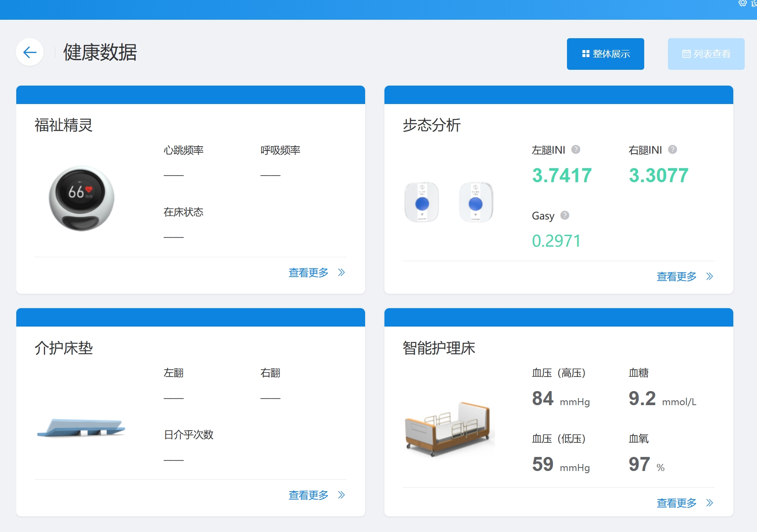This screenshot has width=757, height=532.
Task: Click double chevron in 步态分析 card
Action: (x=710, y=277)
